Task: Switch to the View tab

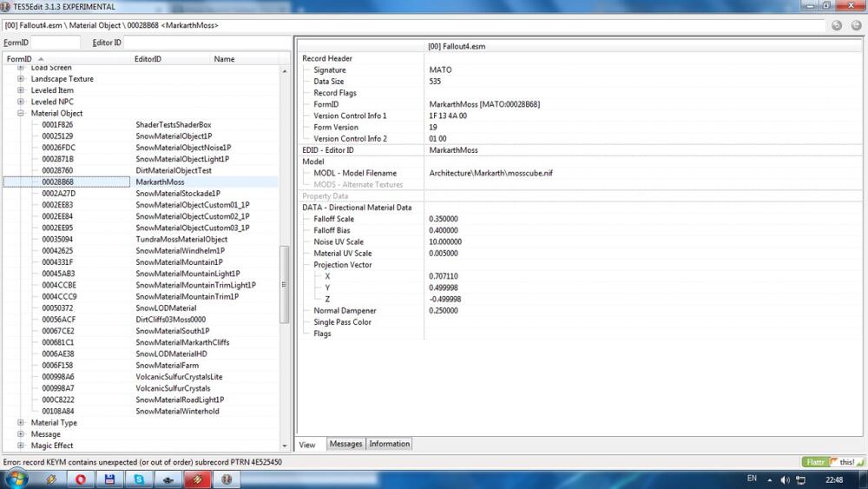Action: point(307,445)
